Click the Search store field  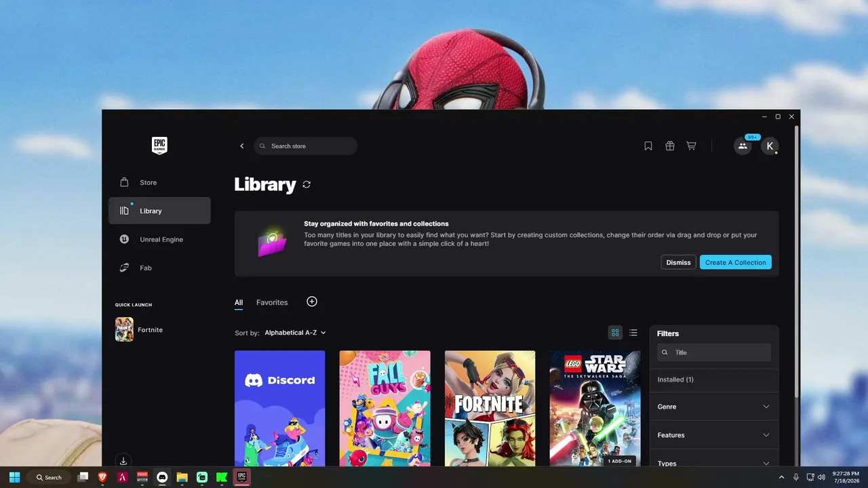tap(306, 146)
